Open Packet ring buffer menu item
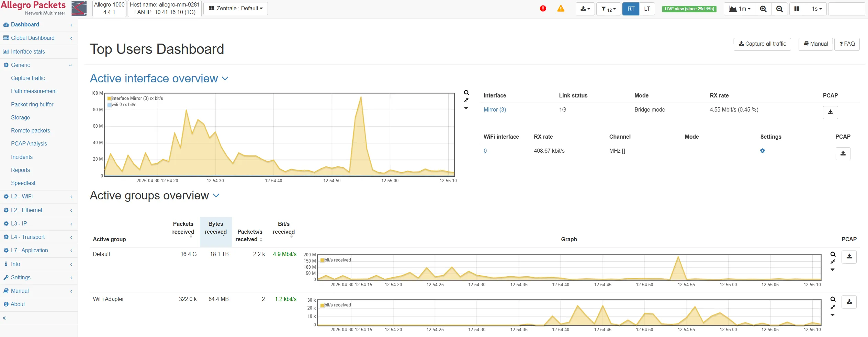Screen dimensions: 868x337 pos(32,104)
